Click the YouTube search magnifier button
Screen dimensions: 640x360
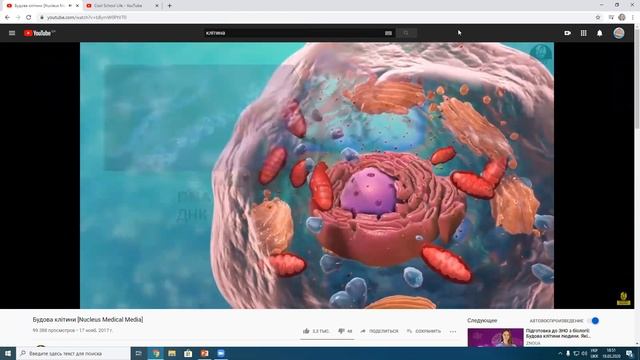(x=406, y=33)
